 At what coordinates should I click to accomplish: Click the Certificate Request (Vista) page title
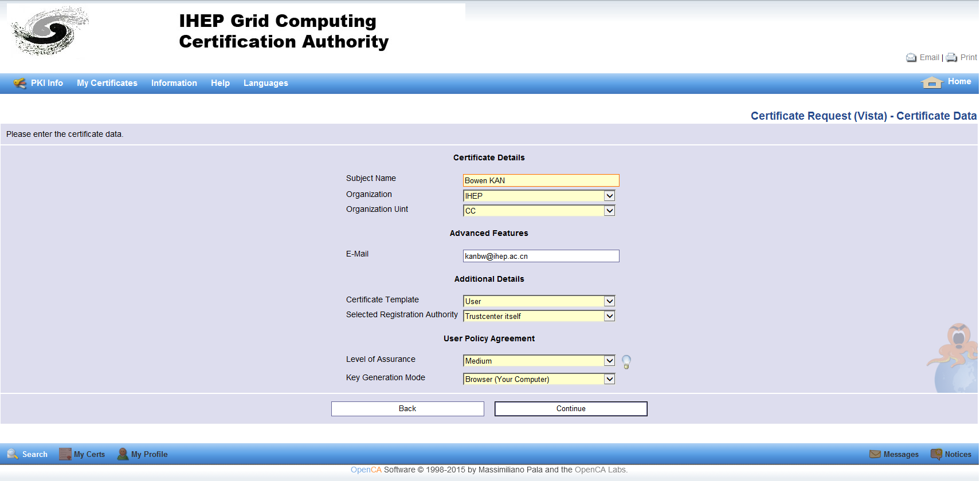coord(864,116)
